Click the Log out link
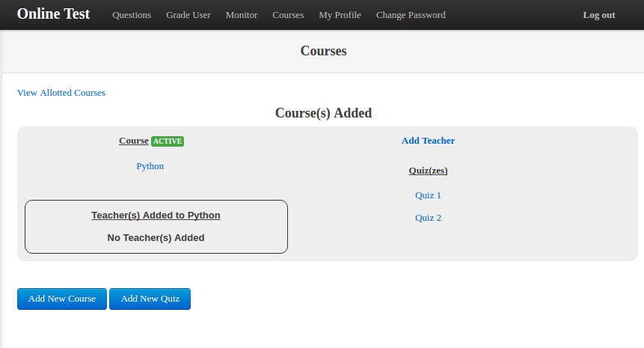 pyautogui.click(x=599, y=15)
